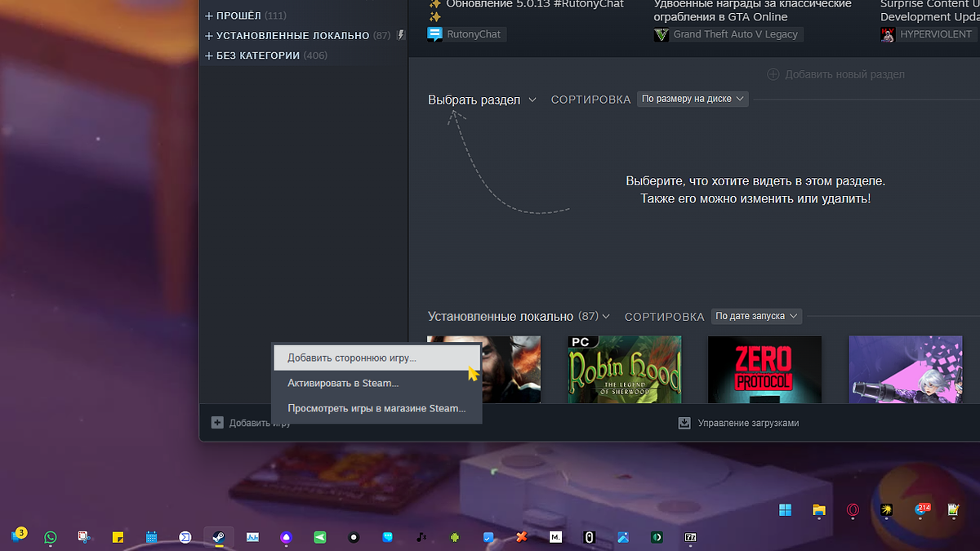Open "Управление загрузками" downloads manager

pos(738,423)
